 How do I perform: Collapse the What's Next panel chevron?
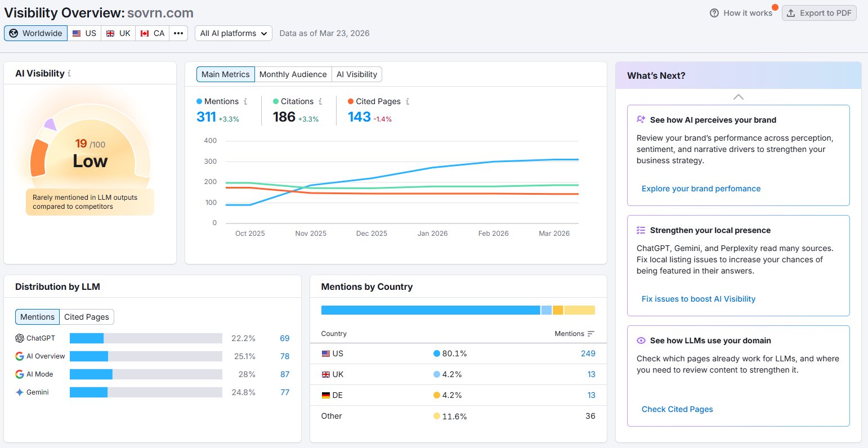coord(739,97)
